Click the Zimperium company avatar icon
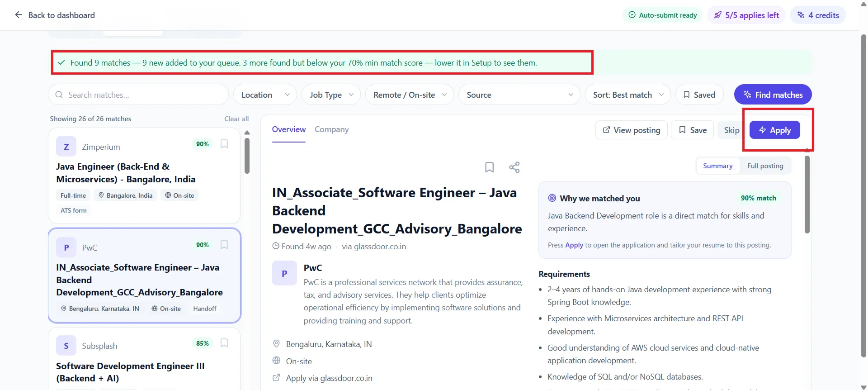Screen dimensions: 868x390 66,147
